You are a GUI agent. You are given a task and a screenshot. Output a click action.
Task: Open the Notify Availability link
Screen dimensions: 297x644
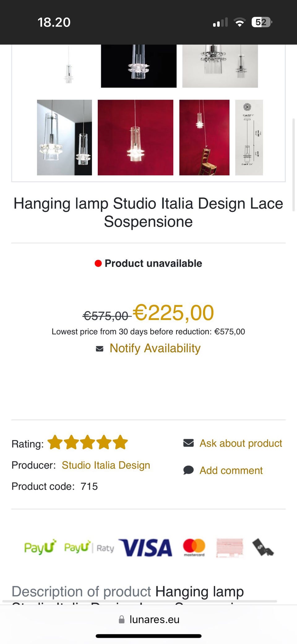(155, 348)
